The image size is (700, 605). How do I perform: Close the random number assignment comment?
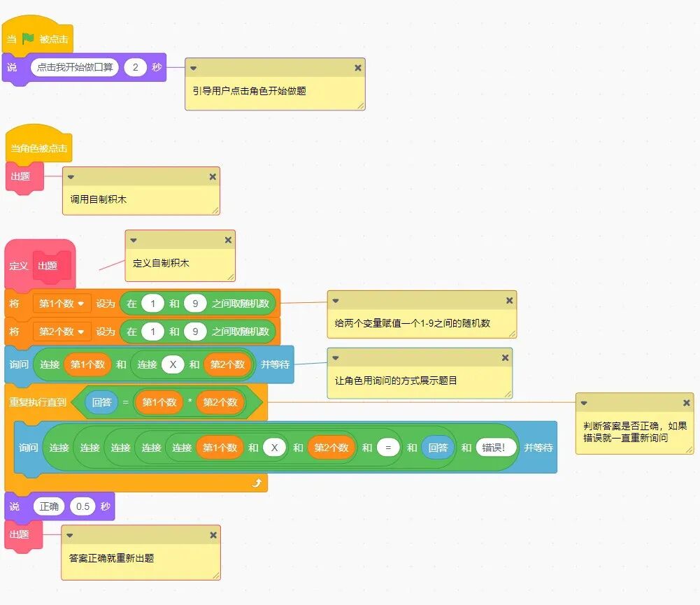pos(509,301)
